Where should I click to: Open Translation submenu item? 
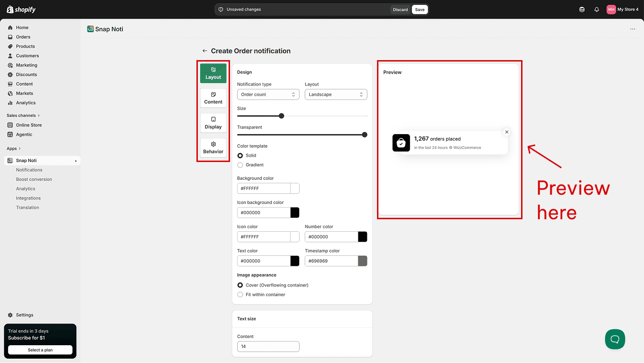point(27,207)
